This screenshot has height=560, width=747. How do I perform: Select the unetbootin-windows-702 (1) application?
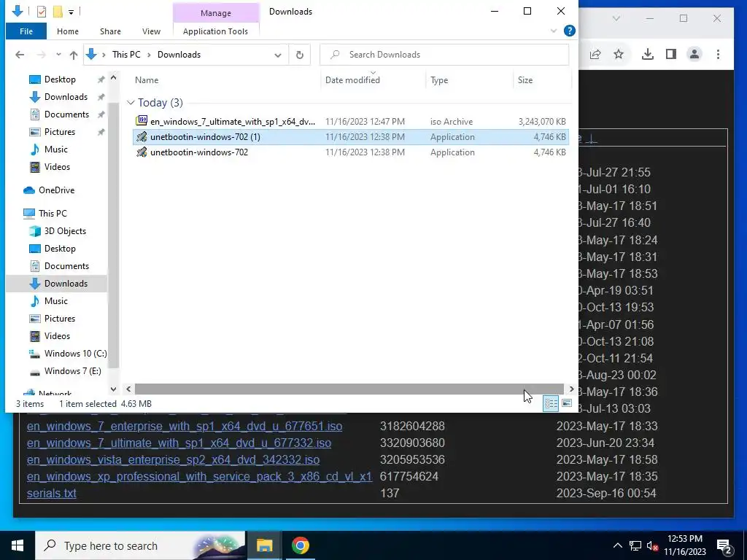tap(351, 136)
